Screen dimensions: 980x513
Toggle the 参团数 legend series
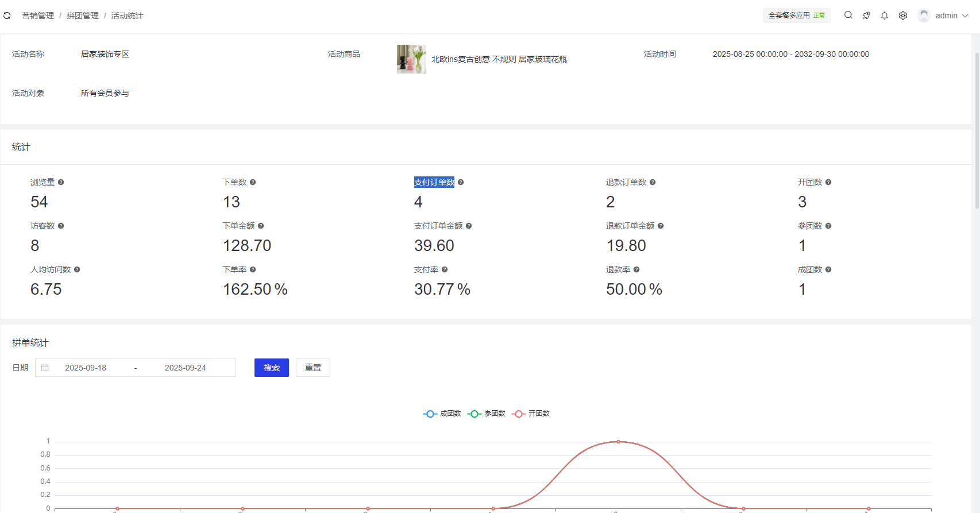(x=487, y=414)
